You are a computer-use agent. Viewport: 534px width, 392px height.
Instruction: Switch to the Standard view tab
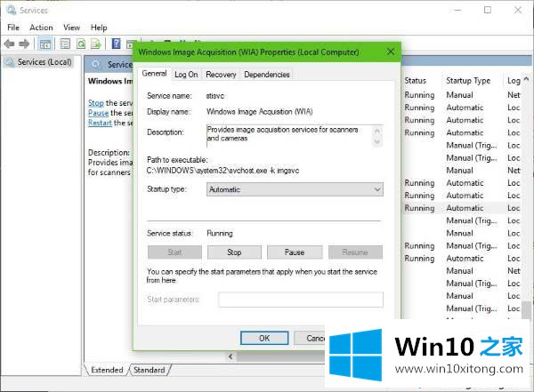point(150,370)
